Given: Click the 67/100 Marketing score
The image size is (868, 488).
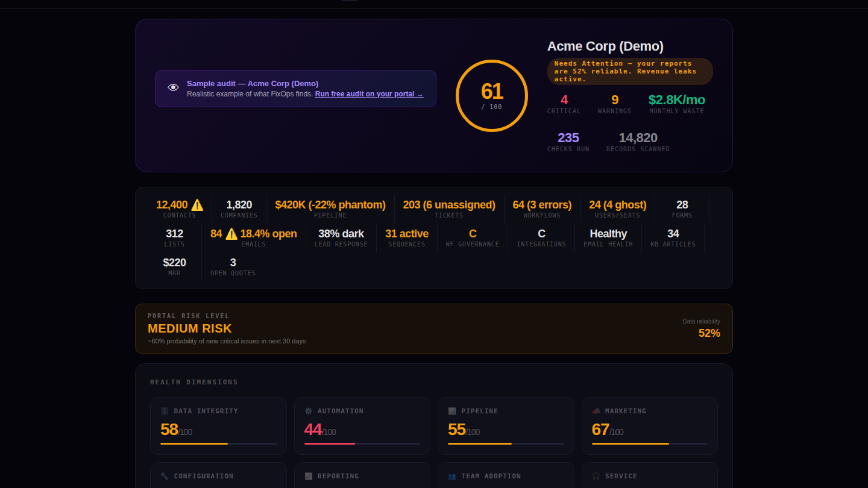Looking at the screenshot, I should click(608, 430).
